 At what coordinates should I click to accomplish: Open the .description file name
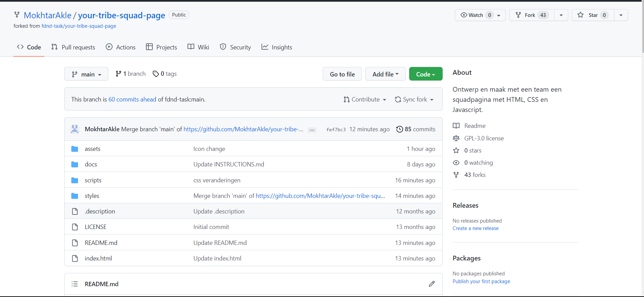pos(100,211)
